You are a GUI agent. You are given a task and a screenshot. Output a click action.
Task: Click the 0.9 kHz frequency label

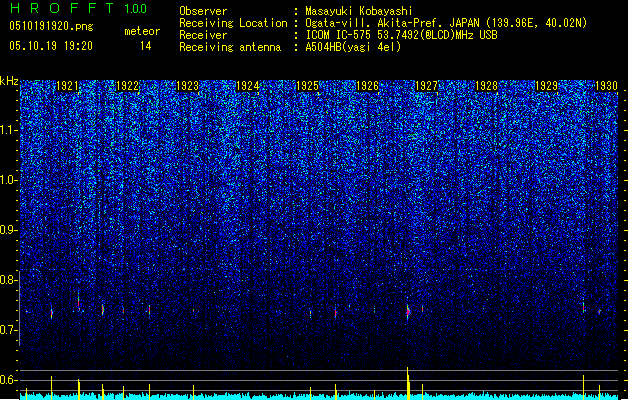(9, 230)
